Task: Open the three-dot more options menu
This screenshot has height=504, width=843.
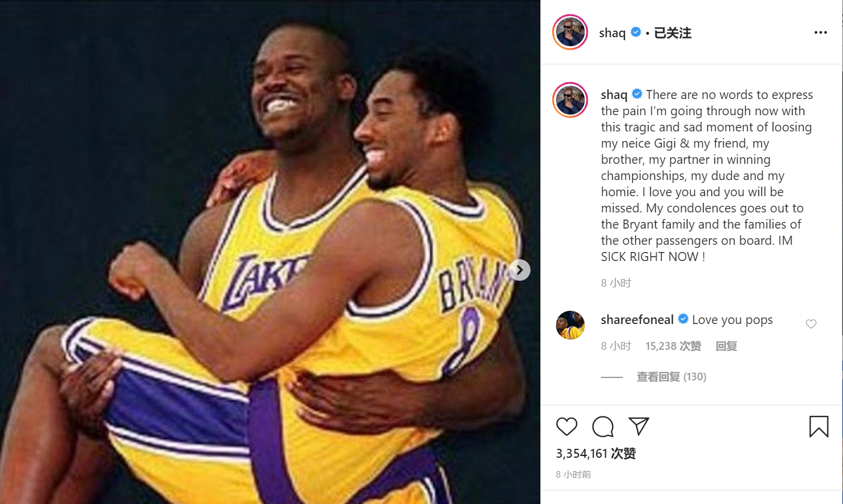Action: [821, 32]
